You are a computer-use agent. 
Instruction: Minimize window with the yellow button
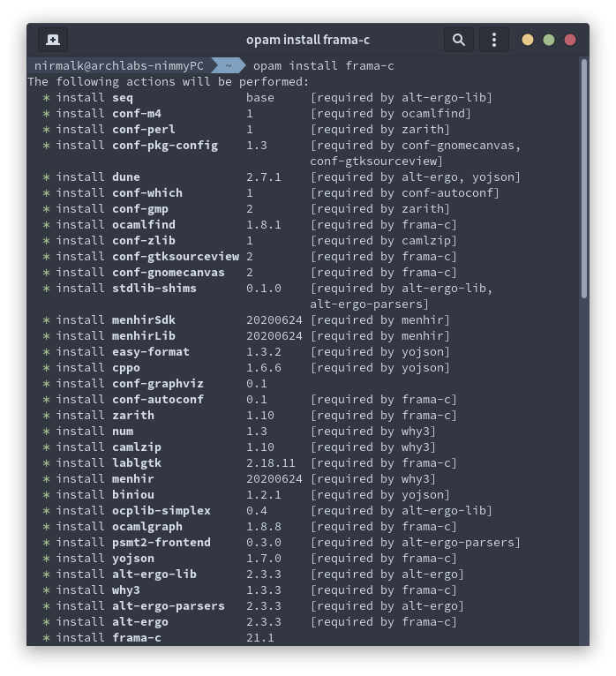528,40
